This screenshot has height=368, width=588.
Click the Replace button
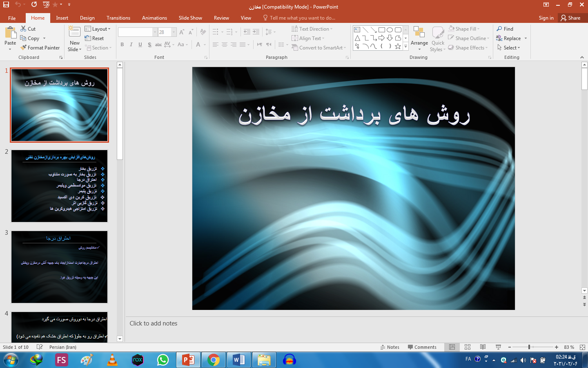[512, 38]
